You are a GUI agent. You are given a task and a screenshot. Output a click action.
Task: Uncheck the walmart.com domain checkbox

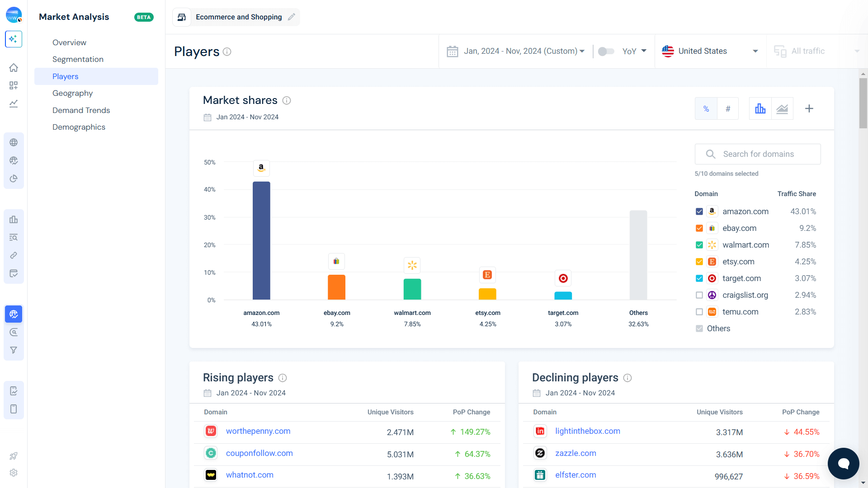699,244
